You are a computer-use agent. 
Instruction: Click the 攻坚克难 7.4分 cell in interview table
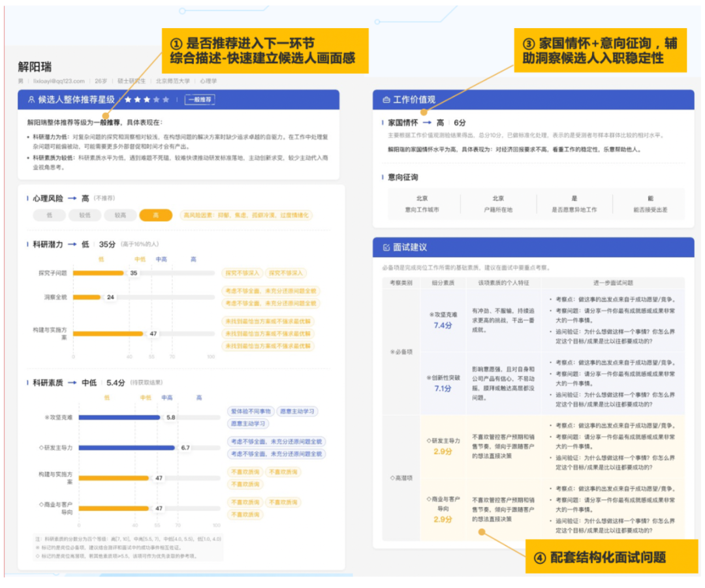pyautogui.click(x=443, y=320)
